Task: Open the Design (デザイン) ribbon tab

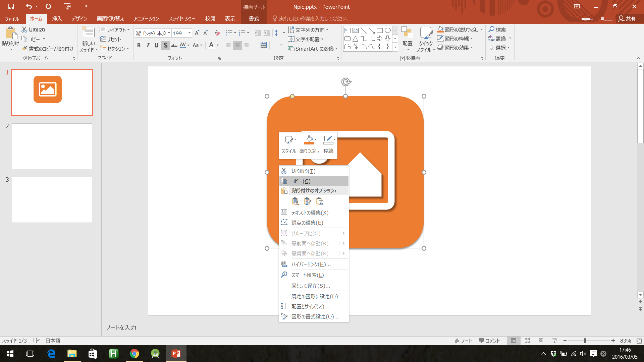Action: tap(79, 18)
